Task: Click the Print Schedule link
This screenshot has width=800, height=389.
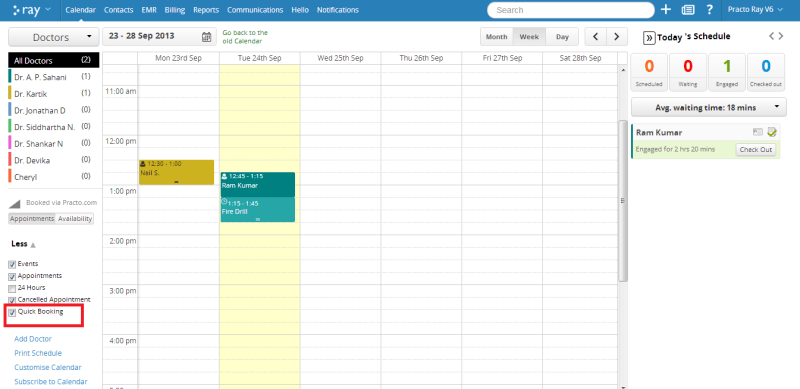Action: pyautogui.click(x=38, y=353)
